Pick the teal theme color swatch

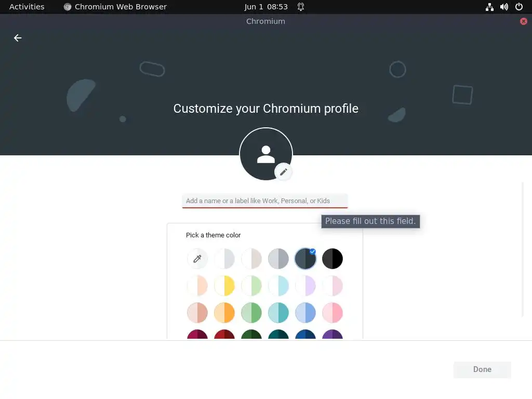(x=278, y=313)
